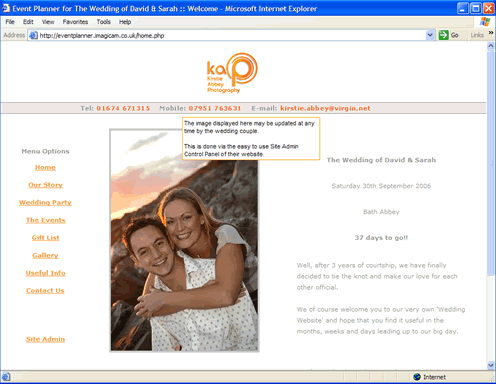
Task: Click the vertical scrollbar thumb
Action: (491, 163)
